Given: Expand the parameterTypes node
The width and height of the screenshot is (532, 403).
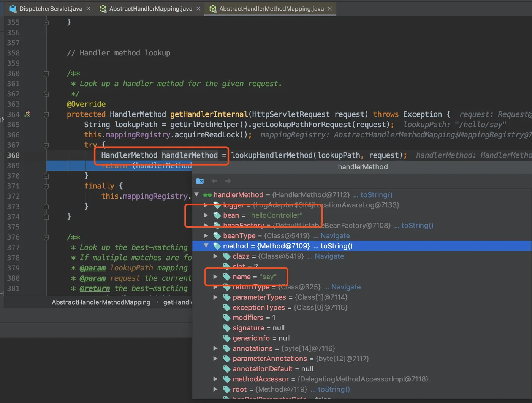Looking at the screenshot, I should coord(215,297).
